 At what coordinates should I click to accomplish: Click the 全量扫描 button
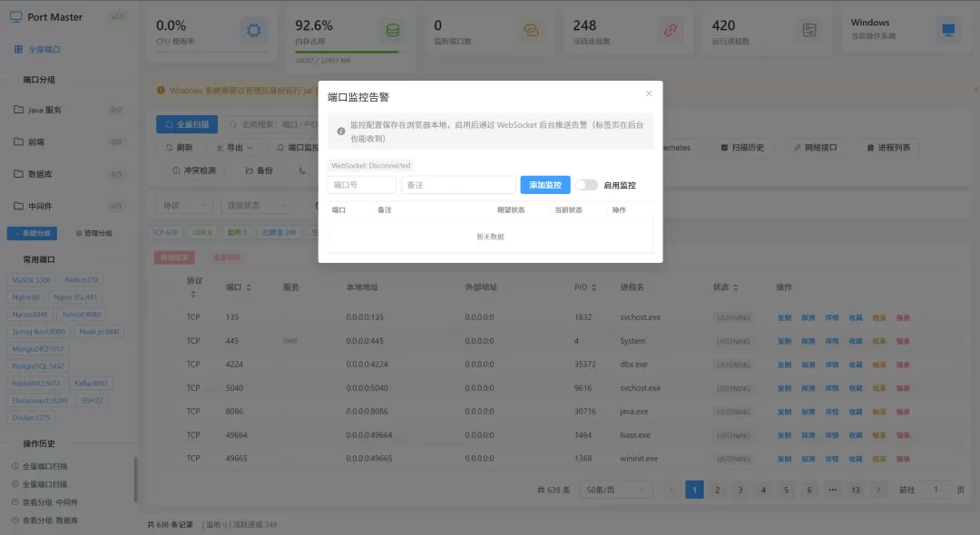(x=187, y=124)
